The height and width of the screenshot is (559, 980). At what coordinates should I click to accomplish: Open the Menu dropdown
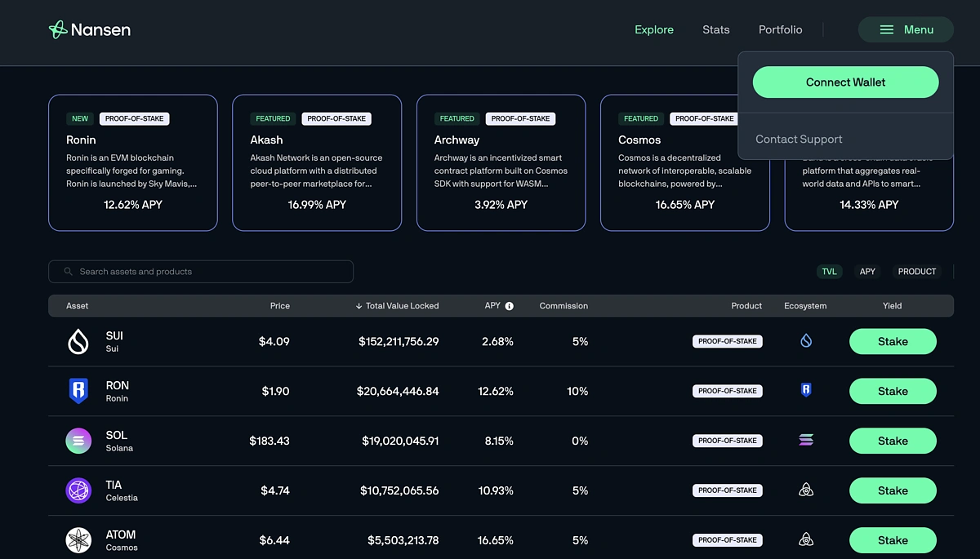coord(906,29)
